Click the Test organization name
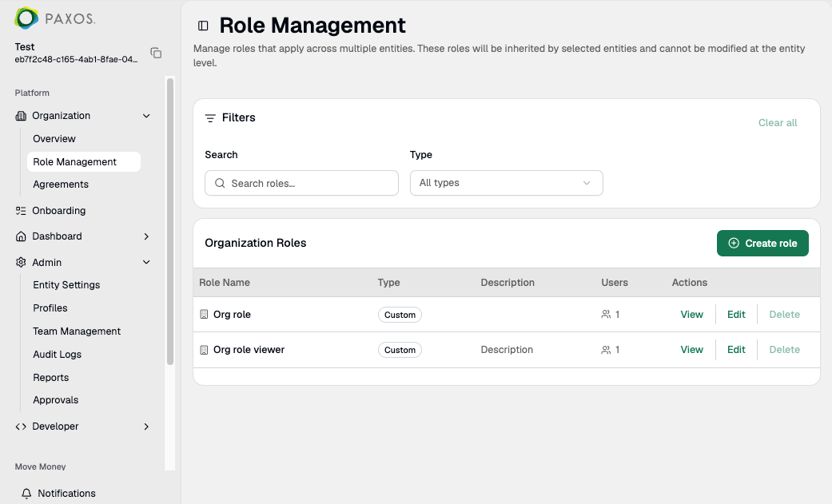The height and width of the screenshot is (504, 832). (25, 46)
